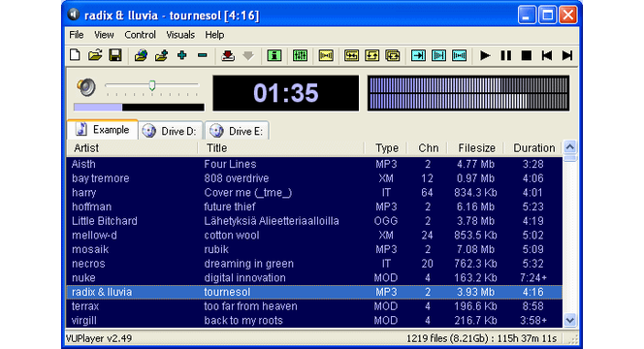
Task: Click the red download arrow tray icon
Action: [x=228, y=55]
